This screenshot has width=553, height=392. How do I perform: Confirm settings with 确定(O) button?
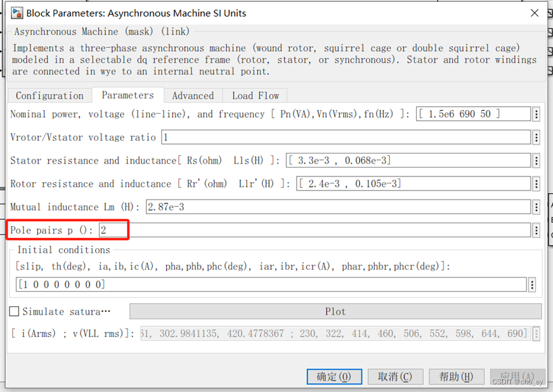pyautogui.click(x=334, y=377)
